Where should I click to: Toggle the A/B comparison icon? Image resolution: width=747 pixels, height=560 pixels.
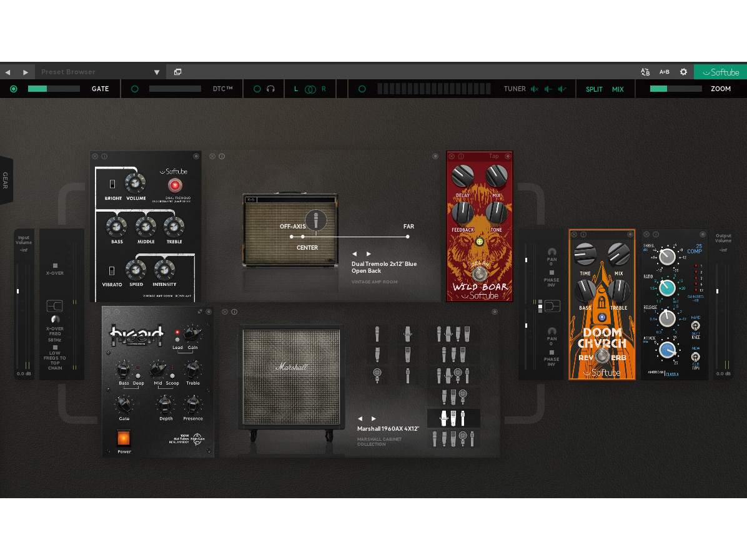(664, 72)
